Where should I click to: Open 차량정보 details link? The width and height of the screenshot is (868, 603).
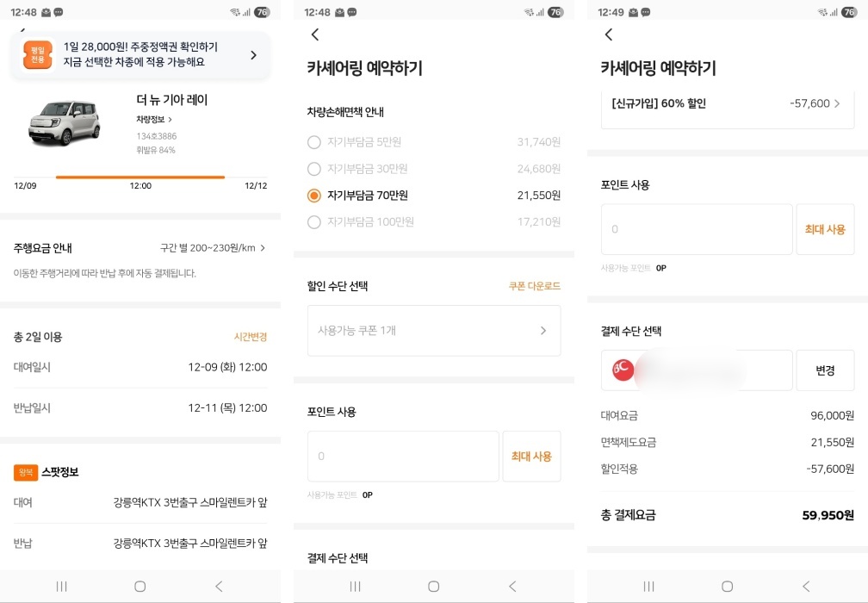(x=154, y=119)
